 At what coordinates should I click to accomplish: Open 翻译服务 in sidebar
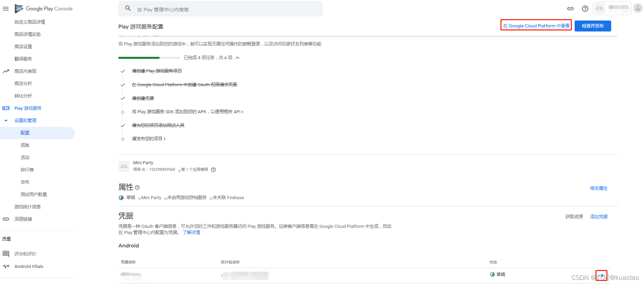pyautogui.click(x=23, y=59)
